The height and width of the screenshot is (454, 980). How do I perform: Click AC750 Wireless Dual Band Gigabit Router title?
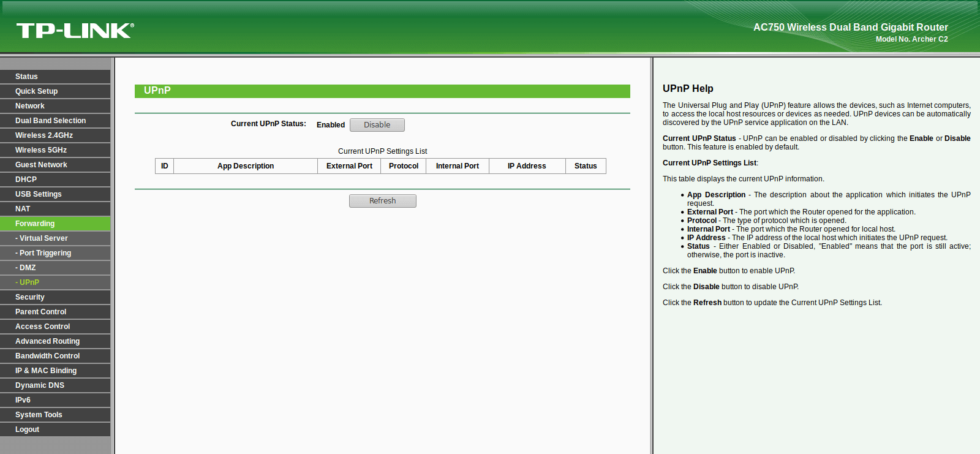pos(850,28)
